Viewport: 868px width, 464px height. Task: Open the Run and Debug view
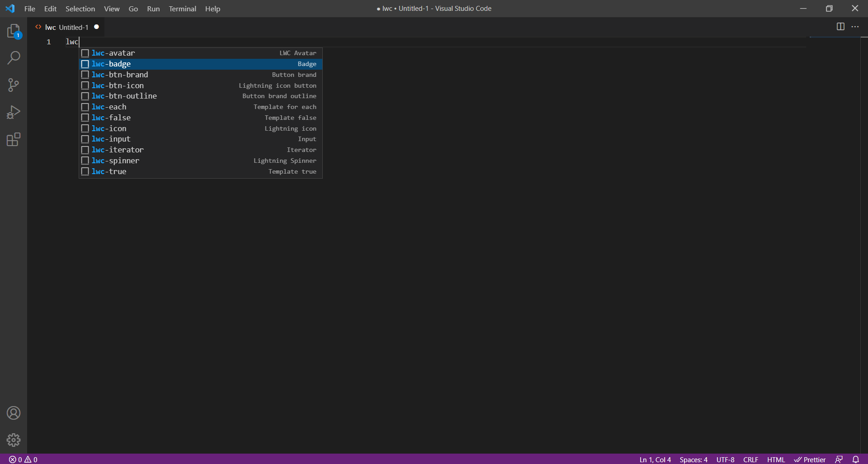coord(14,112)
